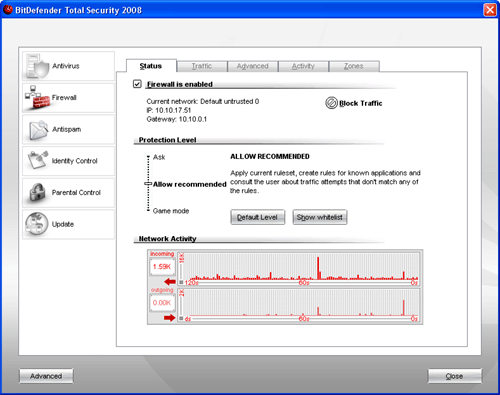Click the outgoing traffic graph
The height and width of the screenshot is (395, 500).
(298, 305)
